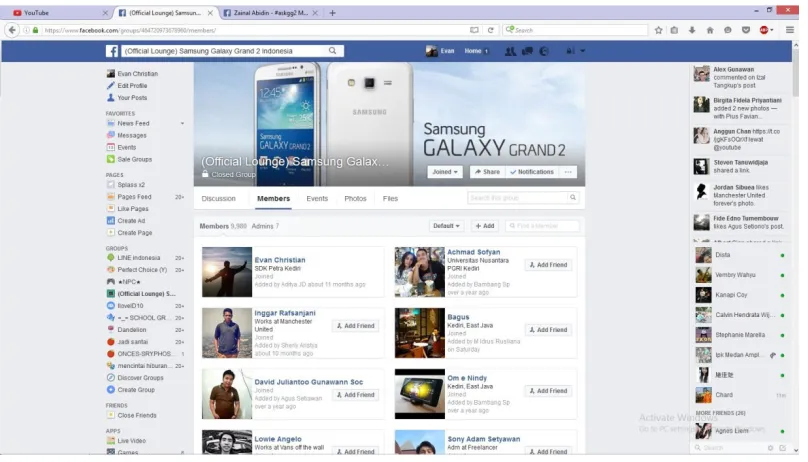Expand News Feed options arrow
808x462 pixels.
(x=182, y=124)
